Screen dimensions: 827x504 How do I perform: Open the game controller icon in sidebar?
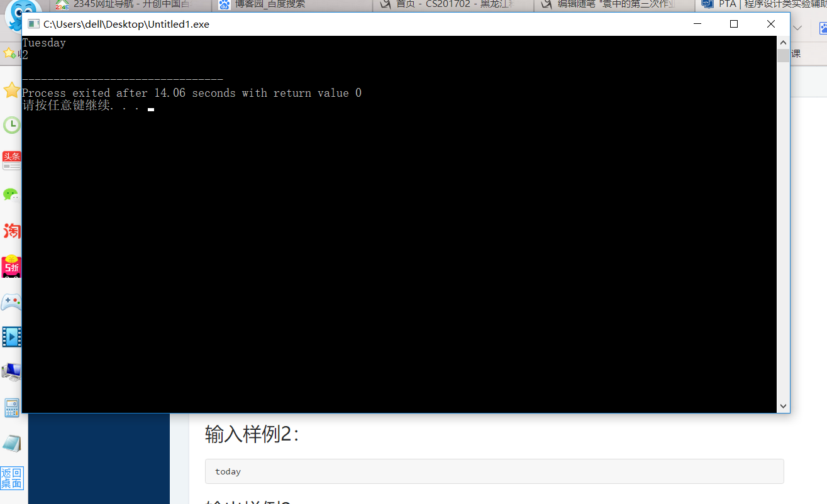pyautogui.click(x=11, y=302)
